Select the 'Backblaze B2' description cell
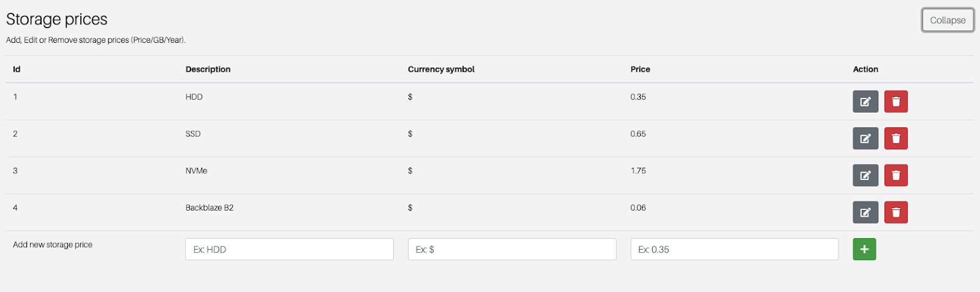This screenshot has height=292, width=980. [x=209, y=208]
